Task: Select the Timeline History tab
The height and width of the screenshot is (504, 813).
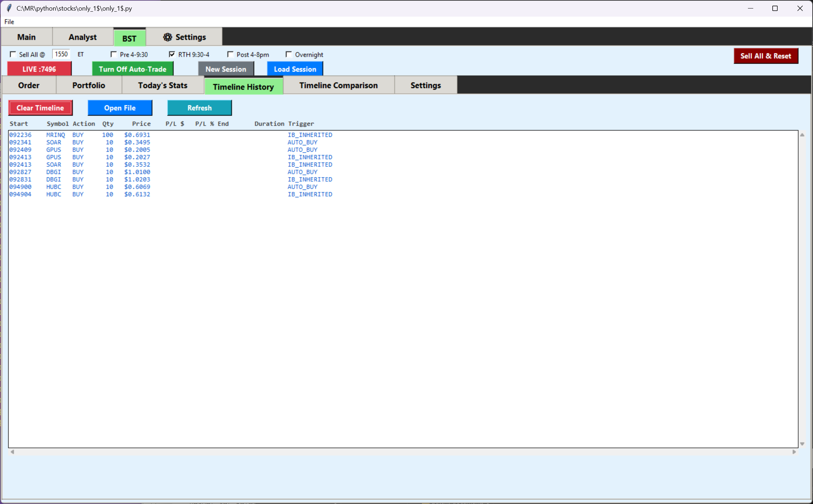Action: pyautogui.click(x=243, y=87)
